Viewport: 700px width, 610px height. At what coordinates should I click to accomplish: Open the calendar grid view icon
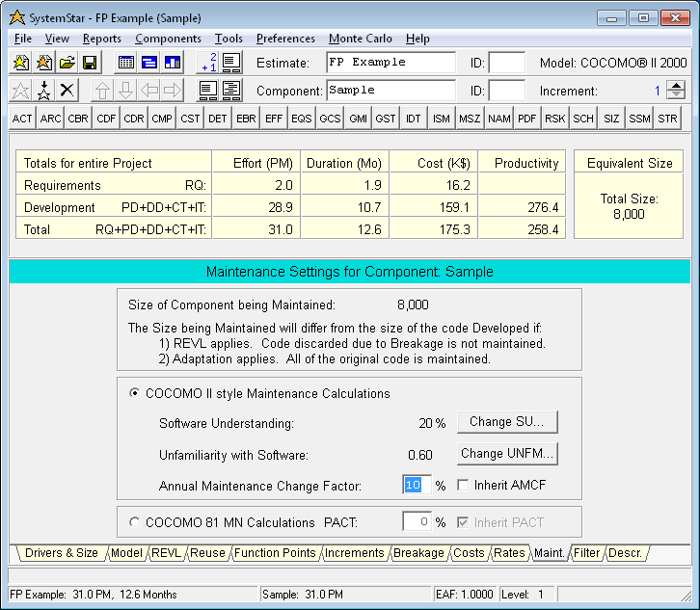coord(126,63)
